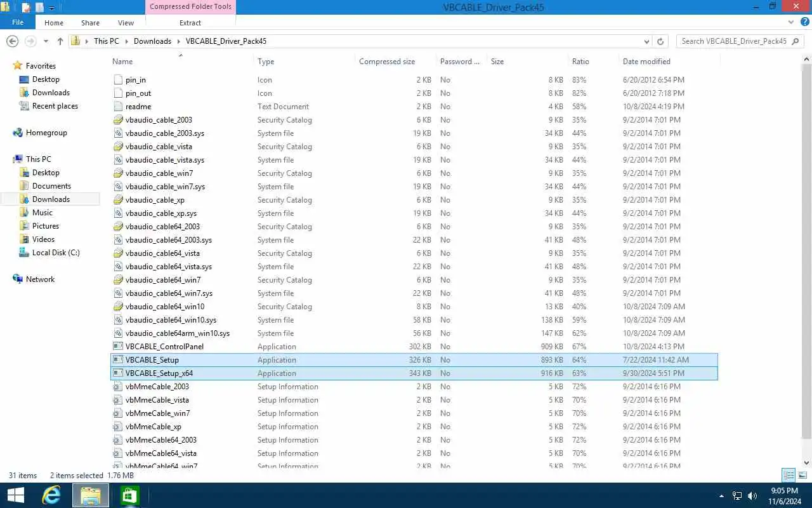The height and width of the screenshot is (508, 812).
Task: Select Desktop under Favorites
Action: 46,79
